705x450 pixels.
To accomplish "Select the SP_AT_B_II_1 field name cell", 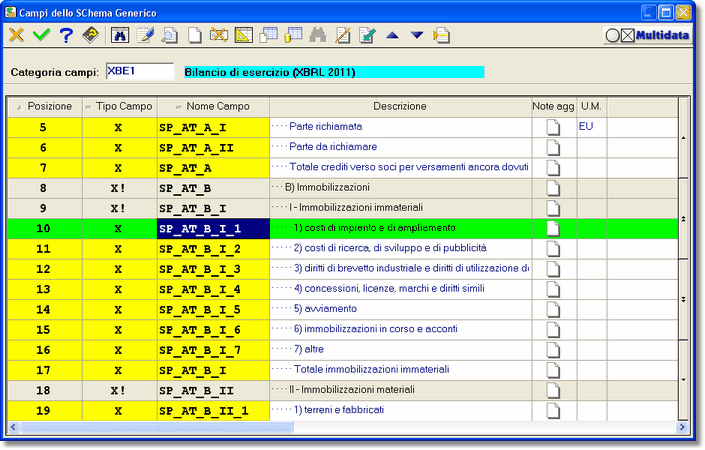I will point(214,411).
